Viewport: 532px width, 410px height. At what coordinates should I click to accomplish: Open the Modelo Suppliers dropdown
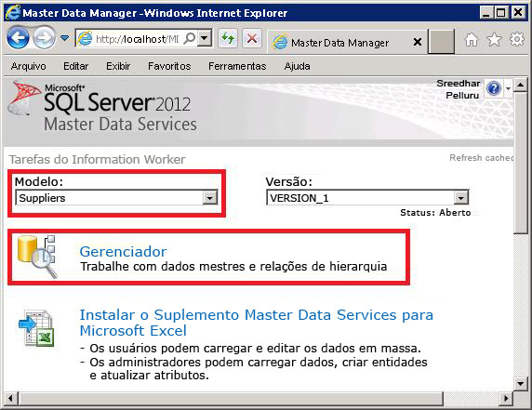point(116,198)
